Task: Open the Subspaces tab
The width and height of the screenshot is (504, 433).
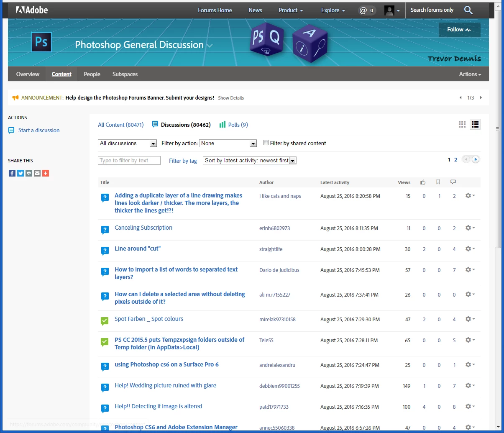Action: point(125,74)
